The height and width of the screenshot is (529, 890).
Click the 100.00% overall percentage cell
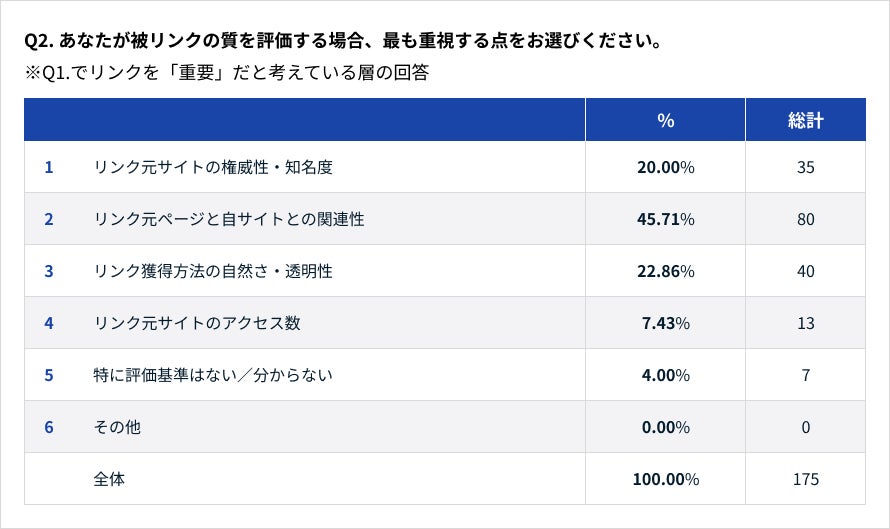tap(665, 479)
